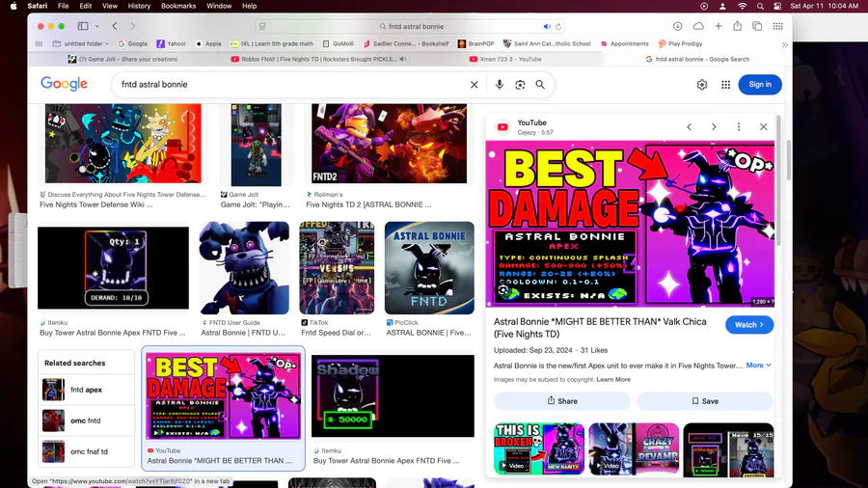Image resolution: width=868 pixels, height=488 pixels.
Task: Go forward with Safari forward arrow
Action: coord(133,26)
